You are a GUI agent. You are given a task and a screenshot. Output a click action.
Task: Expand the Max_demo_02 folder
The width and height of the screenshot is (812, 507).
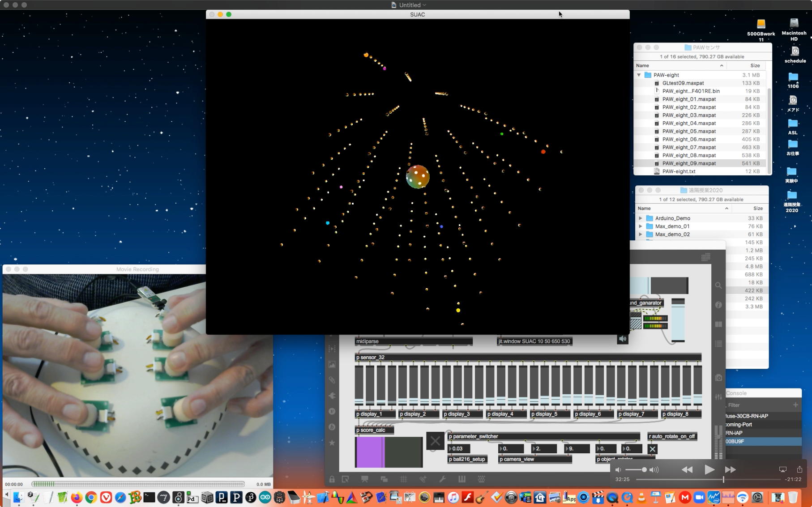click(x=641, y=234)
